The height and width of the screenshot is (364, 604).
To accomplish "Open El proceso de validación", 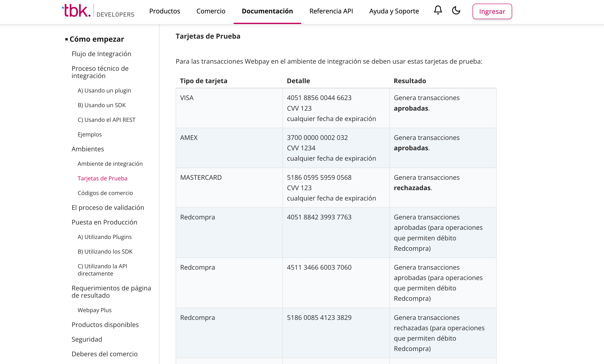I will (x=108, y=208).
